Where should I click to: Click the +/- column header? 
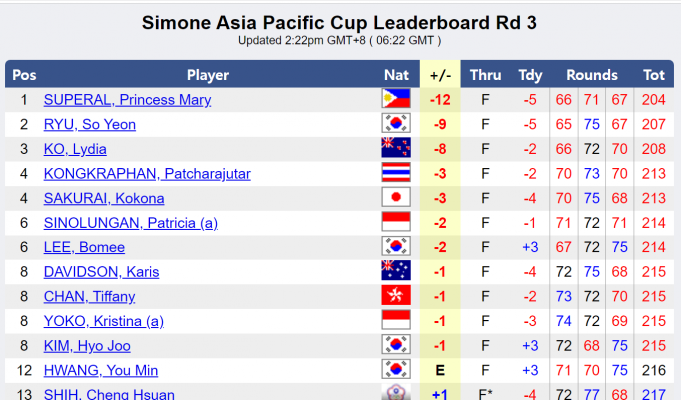pyautogui.click(x=440, y=75)
